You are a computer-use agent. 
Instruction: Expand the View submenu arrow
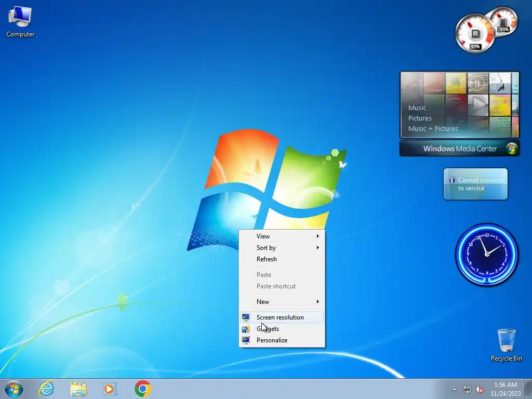[317, 236]
